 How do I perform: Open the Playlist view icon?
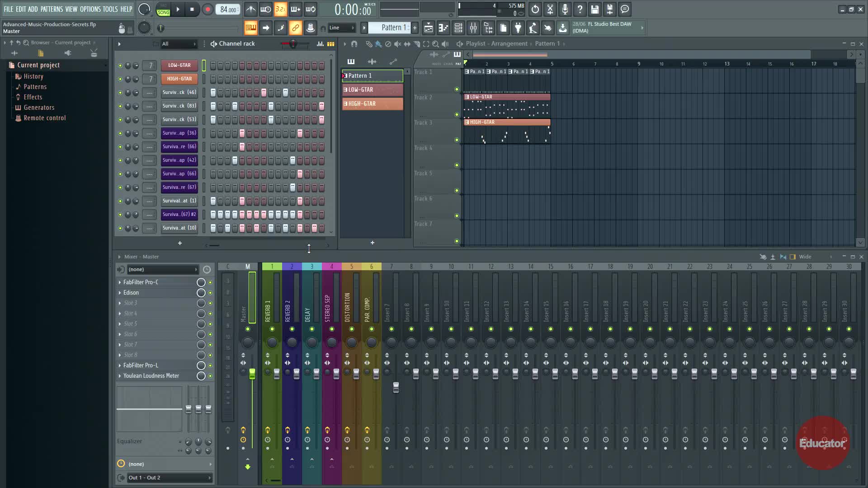pyautogui.click(x=429, y=28)
